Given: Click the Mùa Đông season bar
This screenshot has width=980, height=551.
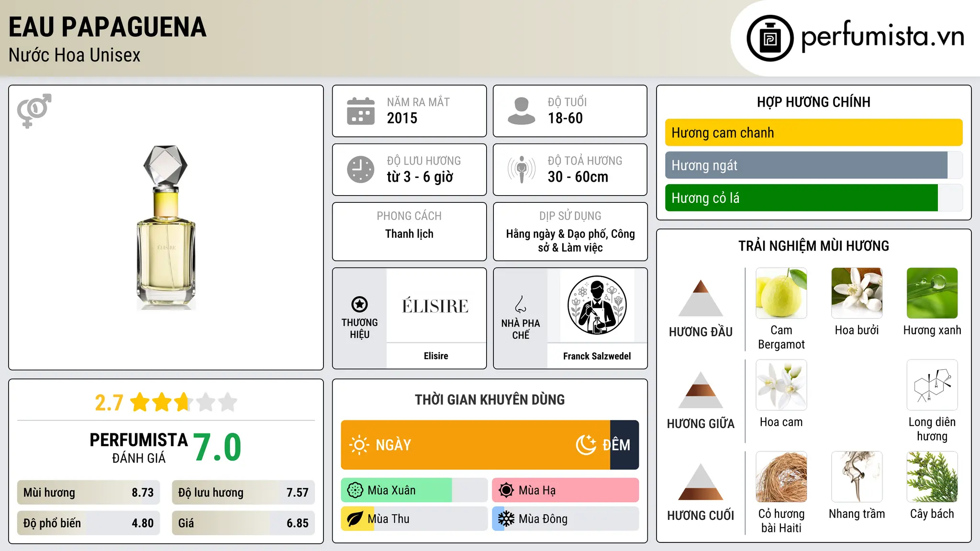Looking at the screenshot, I should coord(566,519).
